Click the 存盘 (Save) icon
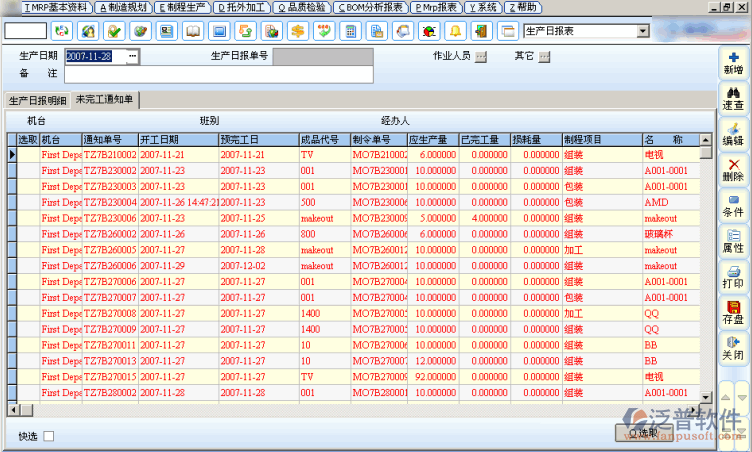 click(x=733, y=313)
